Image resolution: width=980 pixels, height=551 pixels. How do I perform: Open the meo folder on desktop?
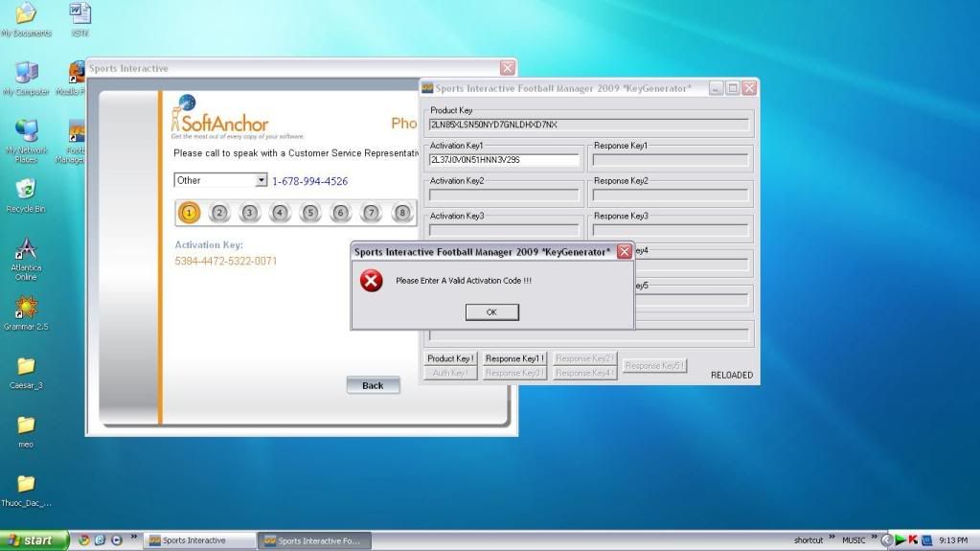tap(26, 431)
